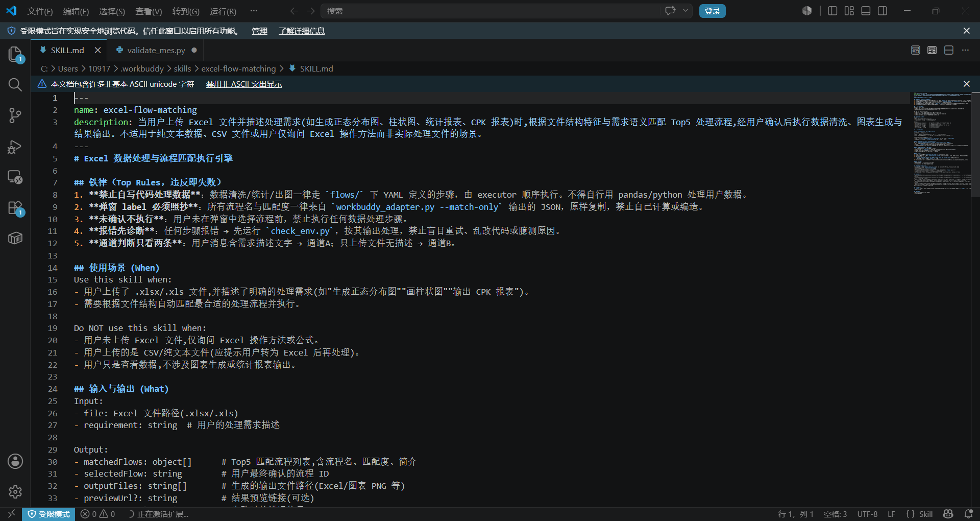980x521 pixels.
Task: Split the editor with the split icon
Action: 949,50
